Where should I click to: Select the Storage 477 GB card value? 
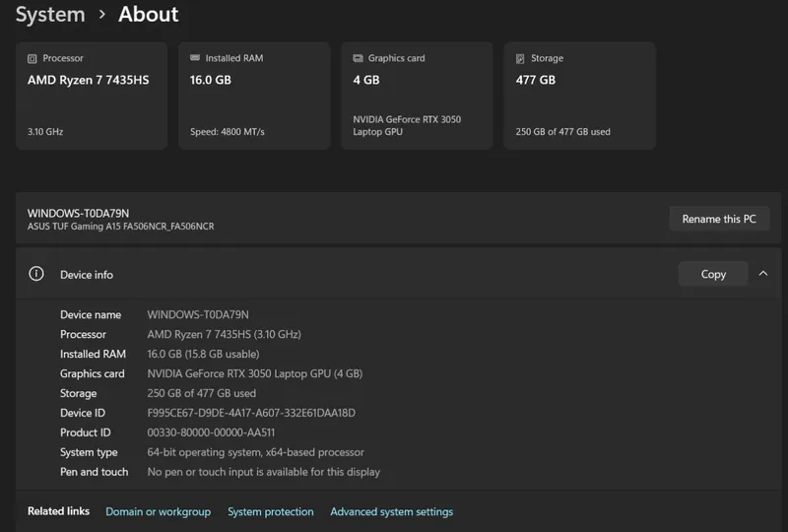coord(535,80)
